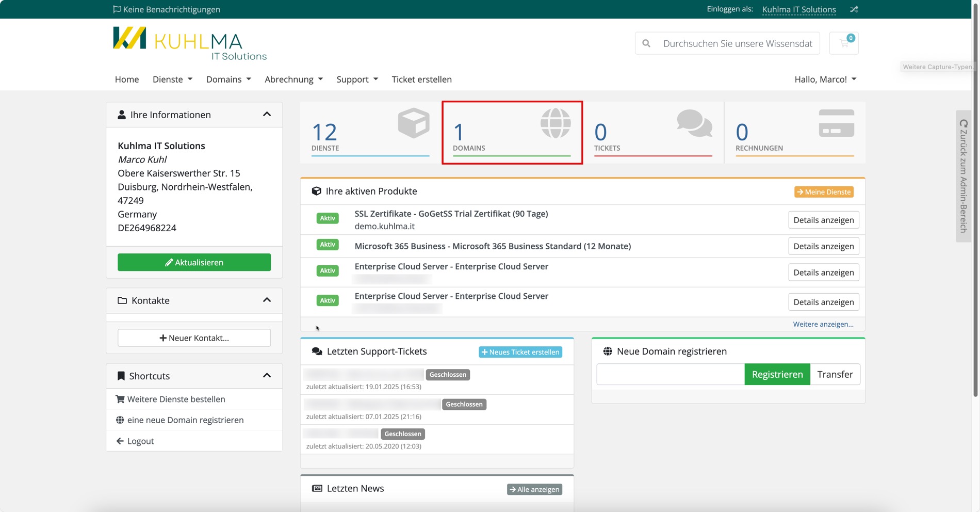
Task: Focus the domain name input field
Action: tap(671, 374)
